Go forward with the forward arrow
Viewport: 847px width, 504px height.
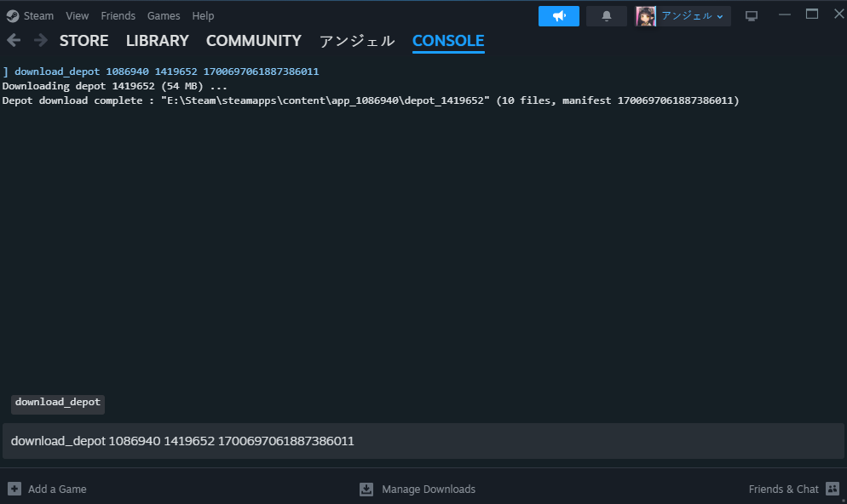point(41,41)
